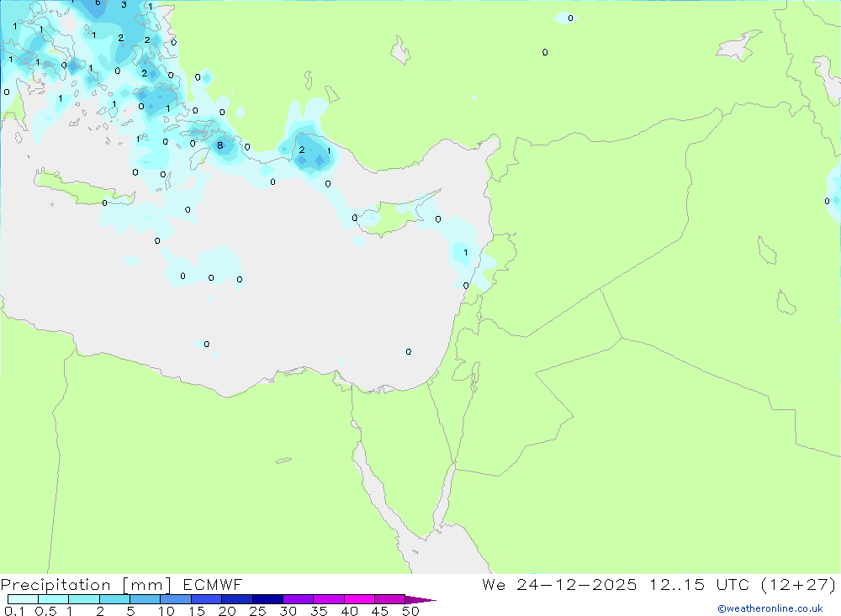The width and height of the screenshot is (841, 616).
Task: Pick the 10–15 mm legend color swatch
Action: 176,599
